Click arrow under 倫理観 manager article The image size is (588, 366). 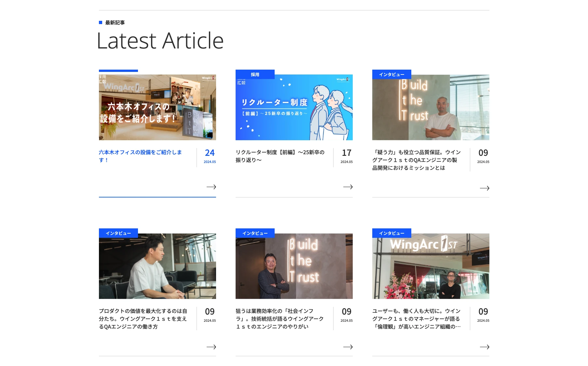485,347
